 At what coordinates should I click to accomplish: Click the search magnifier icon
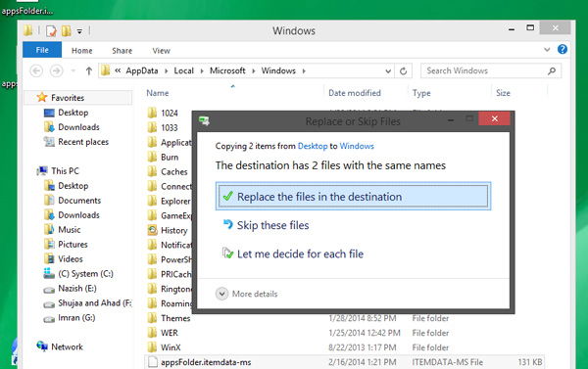(x=551, y=70)
